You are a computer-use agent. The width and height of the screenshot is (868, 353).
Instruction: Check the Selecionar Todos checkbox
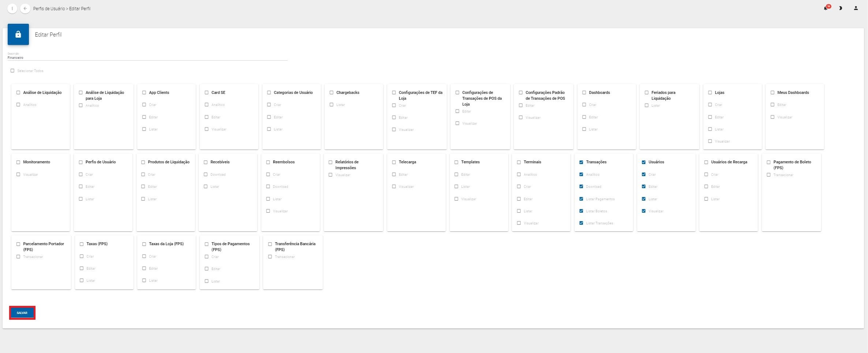[12, 71]
